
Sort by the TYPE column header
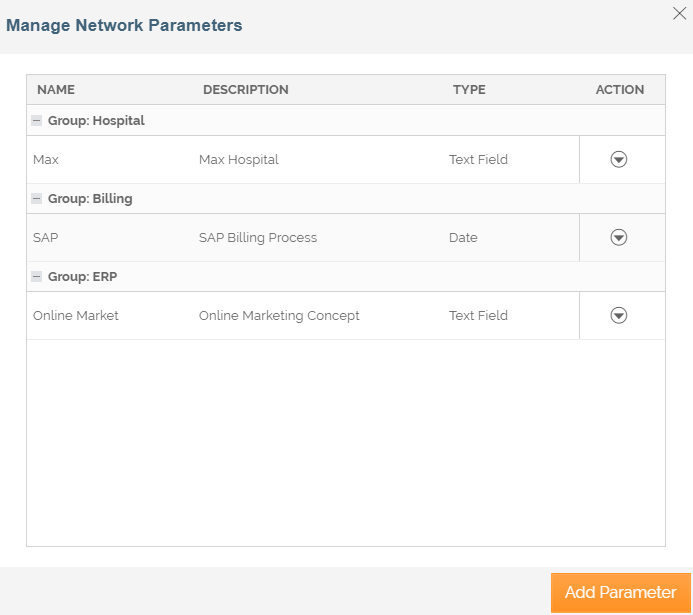469,90
